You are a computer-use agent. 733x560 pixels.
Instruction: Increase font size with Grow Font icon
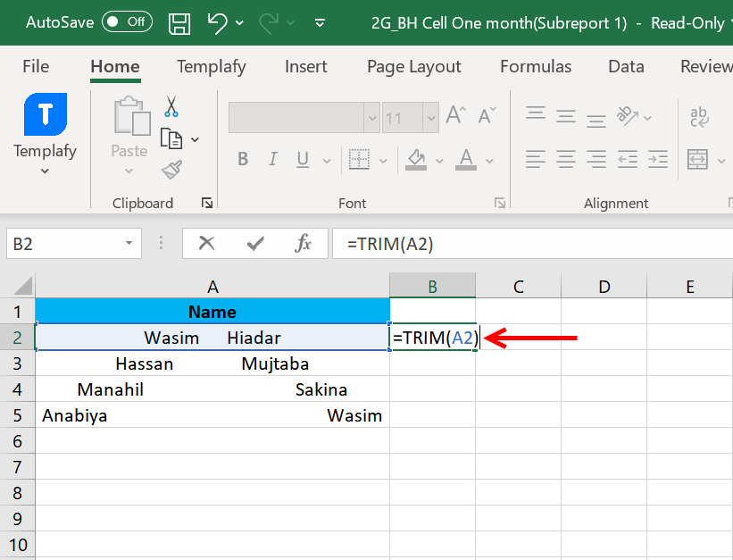[x=454, y=114]
